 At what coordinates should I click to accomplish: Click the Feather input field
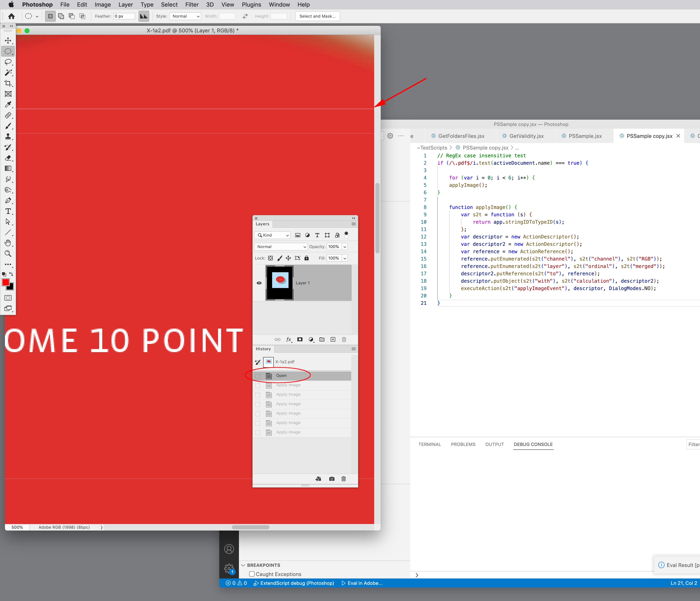click(124, 16)
